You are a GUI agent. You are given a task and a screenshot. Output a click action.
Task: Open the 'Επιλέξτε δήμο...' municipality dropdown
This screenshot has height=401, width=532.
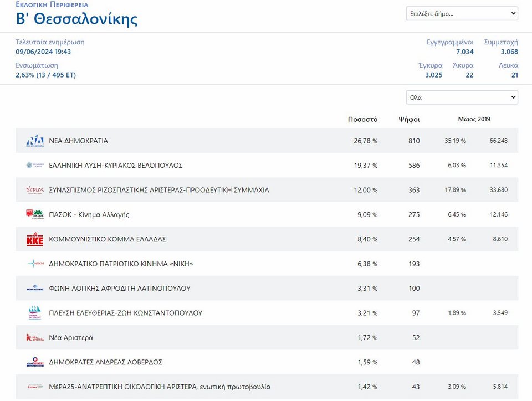click(462, 13)
